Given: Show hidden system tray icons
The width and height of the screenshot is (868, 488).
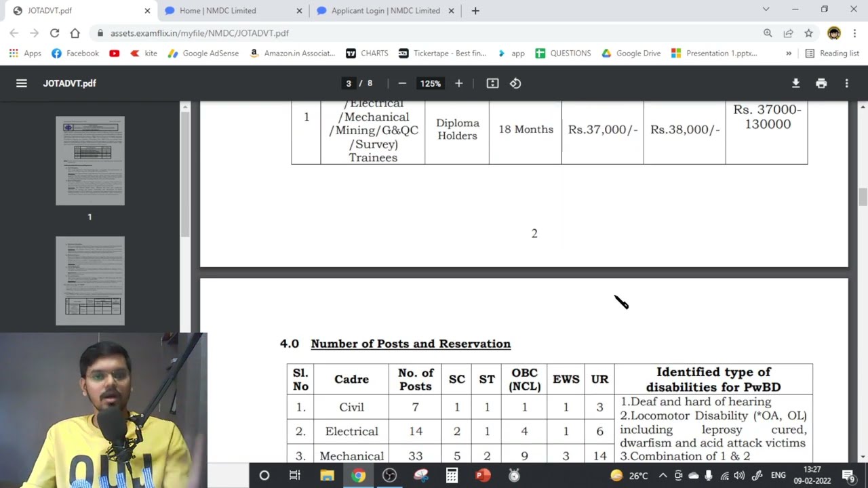Looking at the screenshot, I should 663,476.
